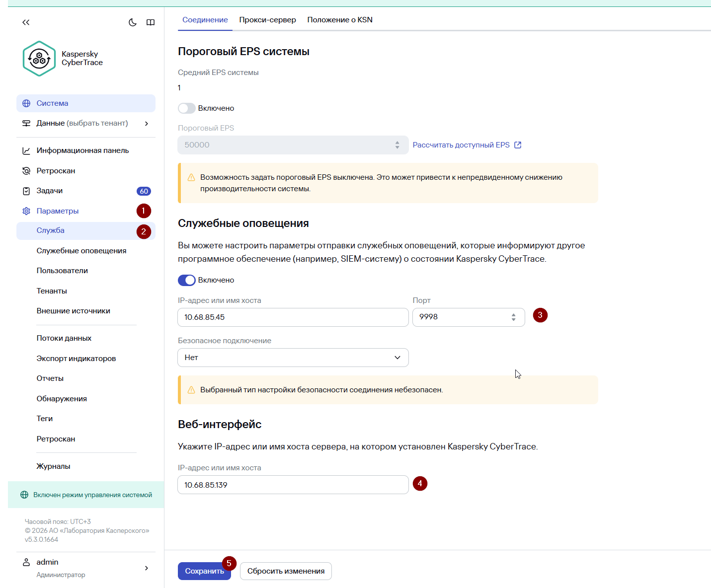711x588 pixels.
Task: Click the admin account name
Action: click(47, 562)
